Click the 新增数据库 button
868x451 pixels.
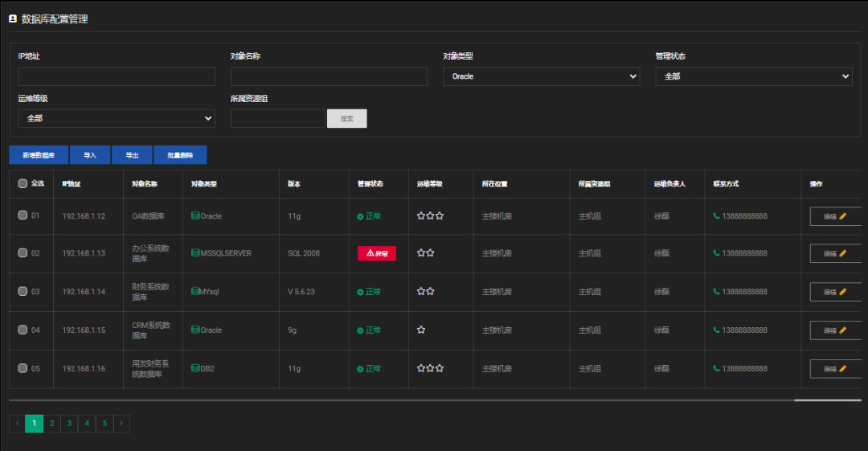coord(39,155)
